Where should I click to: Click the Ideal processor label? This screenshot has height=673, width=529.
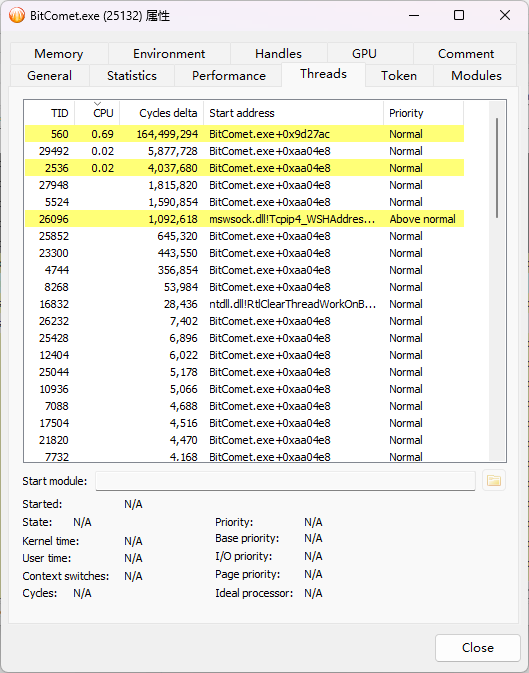pos(254,593)
